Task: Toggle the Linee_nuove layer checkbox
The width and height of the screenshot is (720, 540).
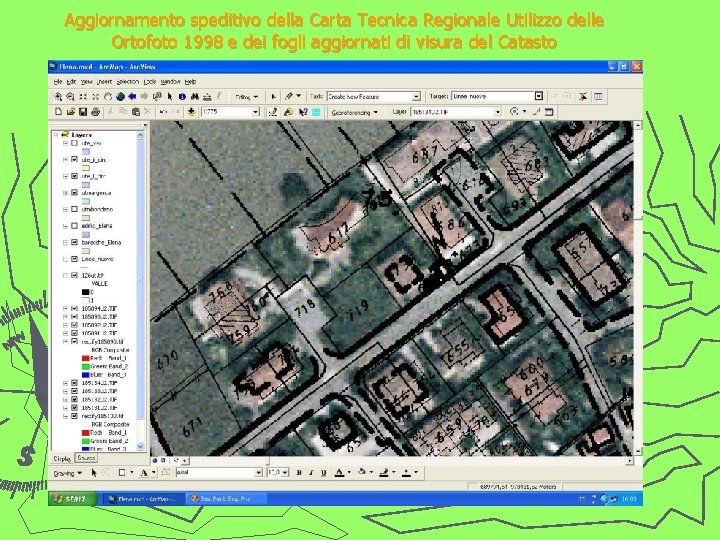Action: tap(74, 259)
